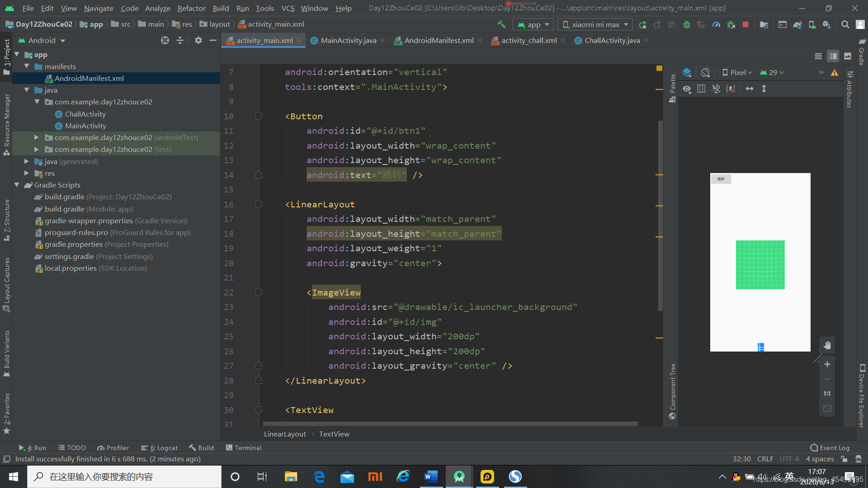Click the Build tool window button
The height and width of the screenshot is (488, 868).
[x=202, y=448]
